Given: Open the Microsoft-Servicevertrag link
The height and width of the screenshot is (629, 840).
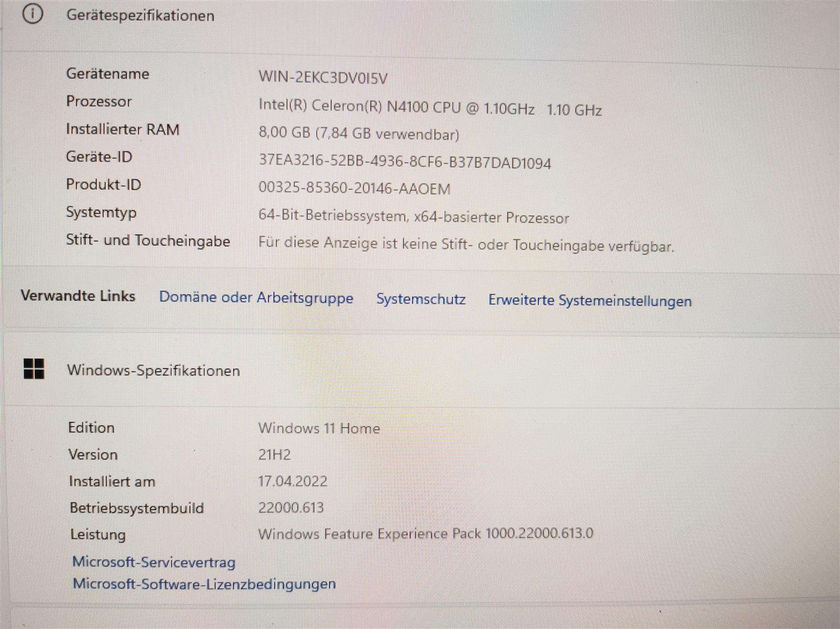Looking at the screenshot, I should click(x=154, y=562).
